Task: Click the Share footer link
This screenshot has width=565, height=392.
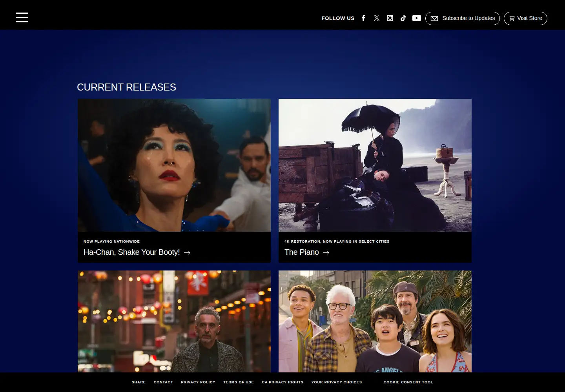Action: (139, 382)
